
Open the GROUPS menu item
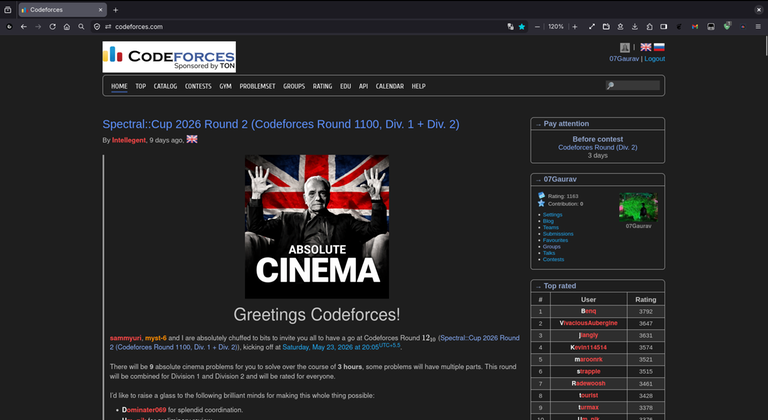(294, 86)
